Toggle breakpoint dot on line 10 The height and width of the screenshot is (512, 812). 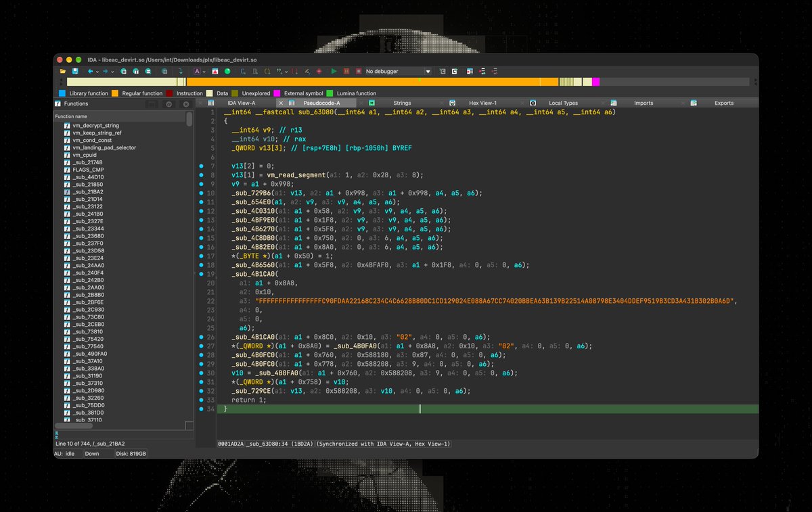(x=201, y=193)
